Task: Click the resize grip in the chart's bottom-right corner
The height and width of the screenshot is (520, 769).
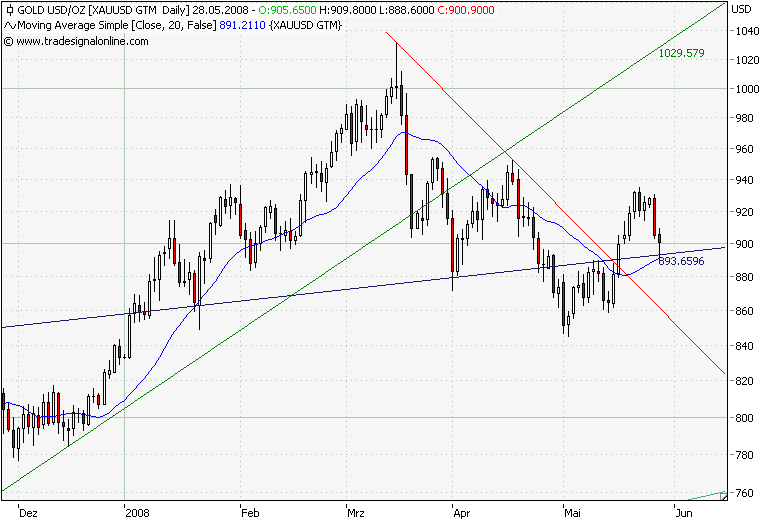Action: (723, 497)
